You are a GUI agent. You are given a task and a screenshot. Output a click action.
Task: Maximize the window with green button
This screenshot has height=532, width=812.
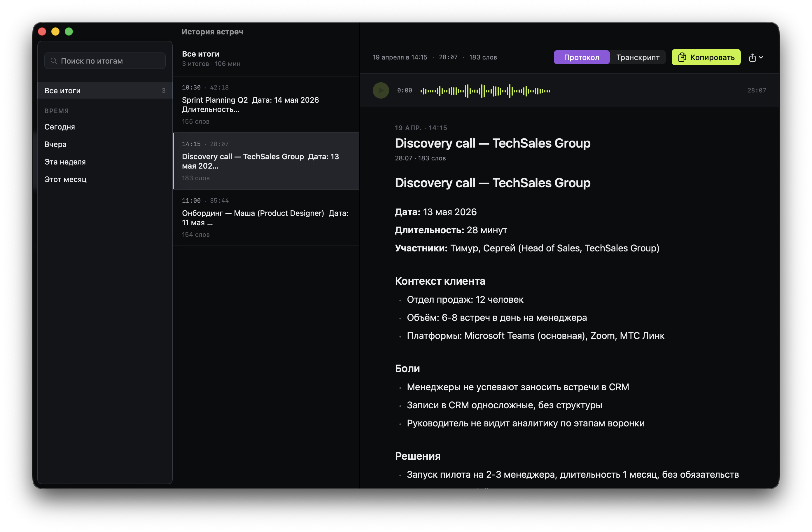(69, 32)
